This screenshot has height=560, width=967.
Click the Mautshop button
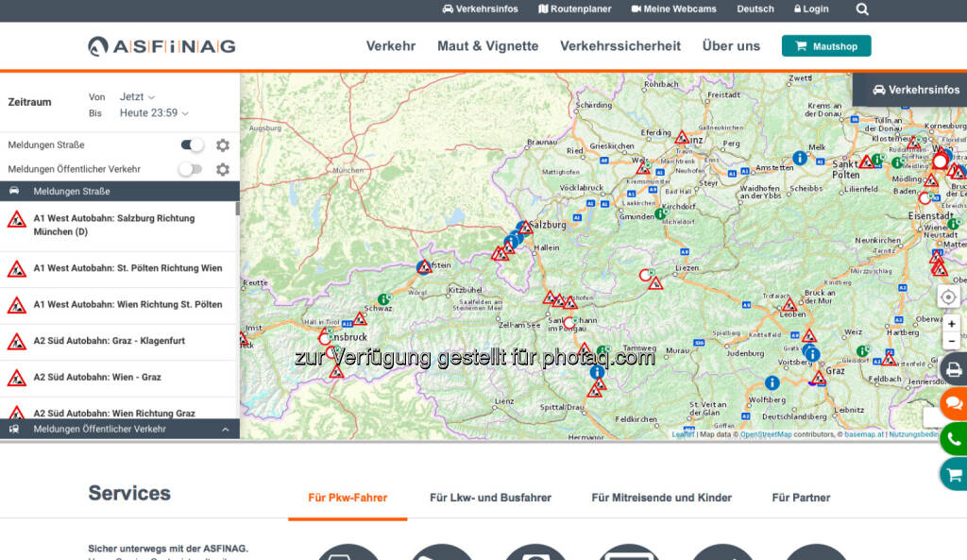pyautogui.click(x=826, y=46)
